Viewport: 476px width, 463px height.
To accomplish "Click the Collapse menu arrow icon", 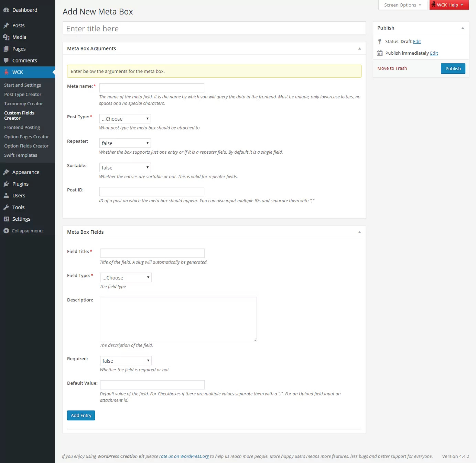I will coord(6,231).
